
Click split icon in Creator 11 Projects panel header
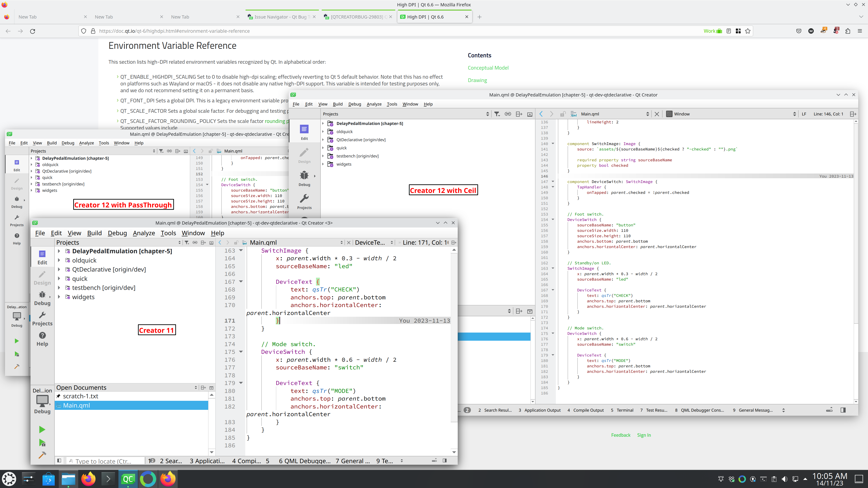pyautogui.click(x=203, y=242)
